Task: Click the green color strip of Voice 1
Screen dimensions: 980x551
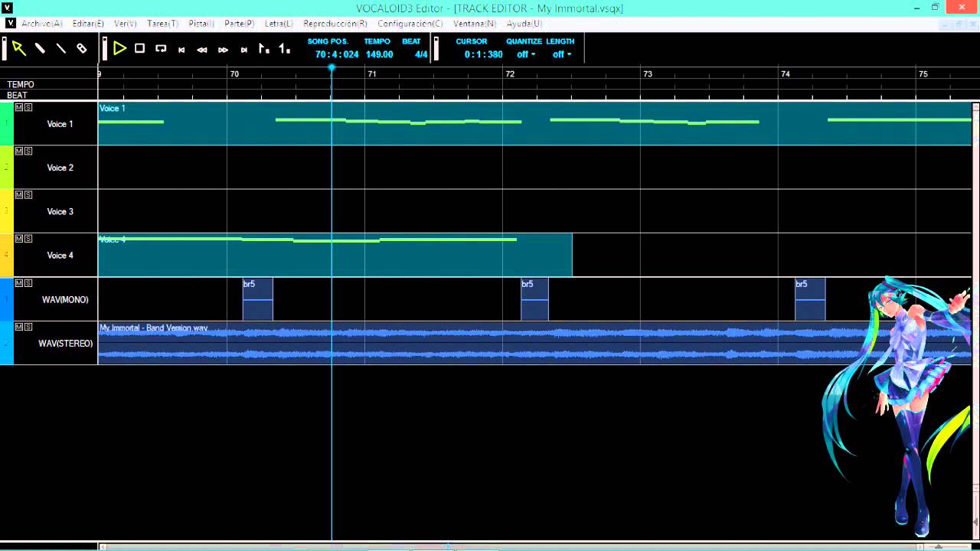Action: click(7, 123)
